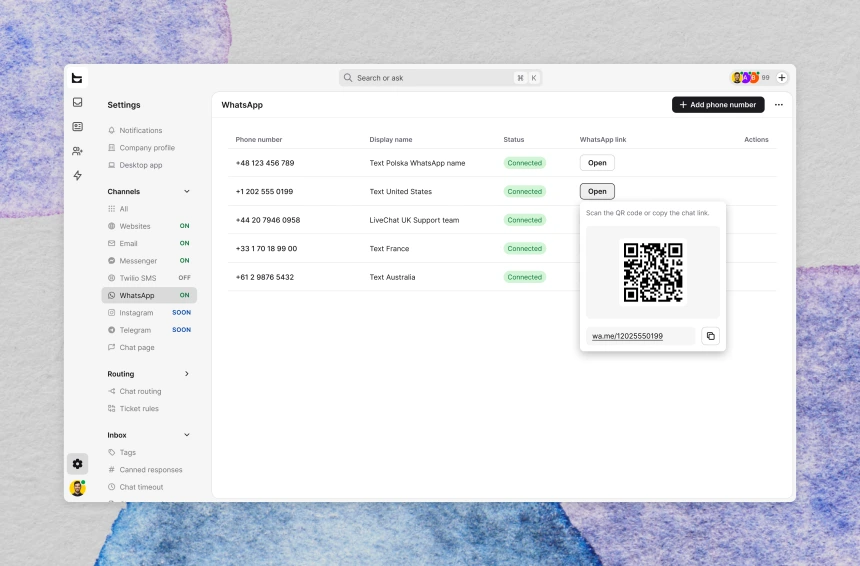
Task: Open Canned responses settings
Action: pyautogui.click(x=145, y=469)
